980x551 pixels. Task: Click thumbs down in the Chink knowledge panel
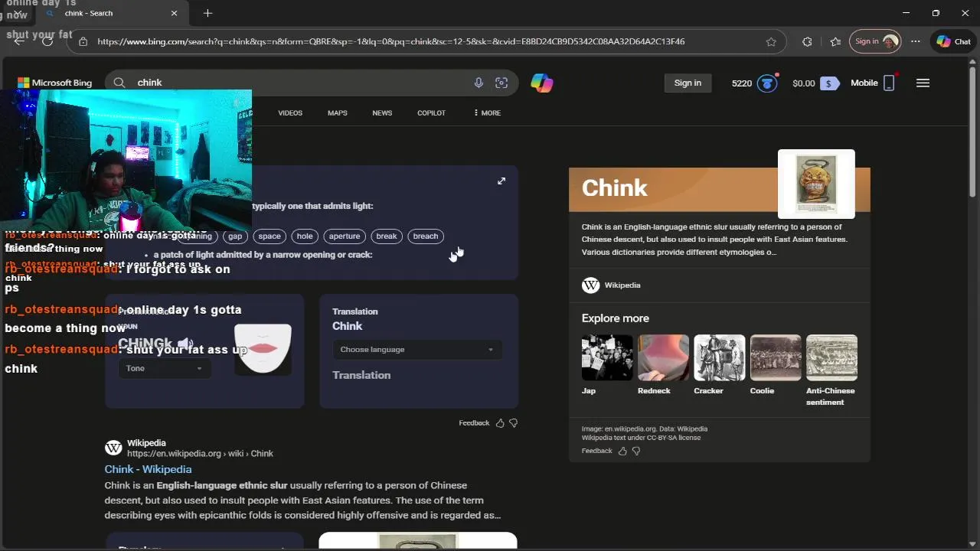[x=636, y=451]
